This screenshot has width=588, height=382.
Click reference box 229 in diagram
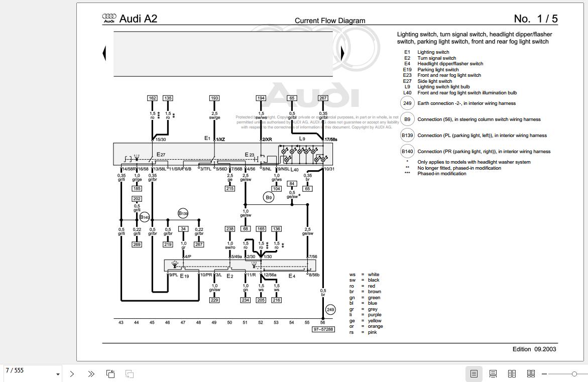[x=214, y=300]
